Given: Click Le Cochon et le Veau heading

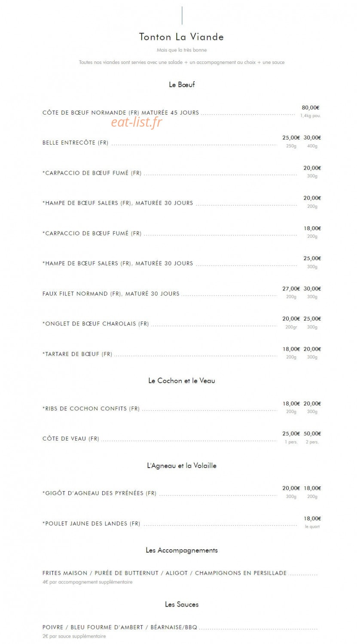Looking at the screenshot, I should click(182, 381).
